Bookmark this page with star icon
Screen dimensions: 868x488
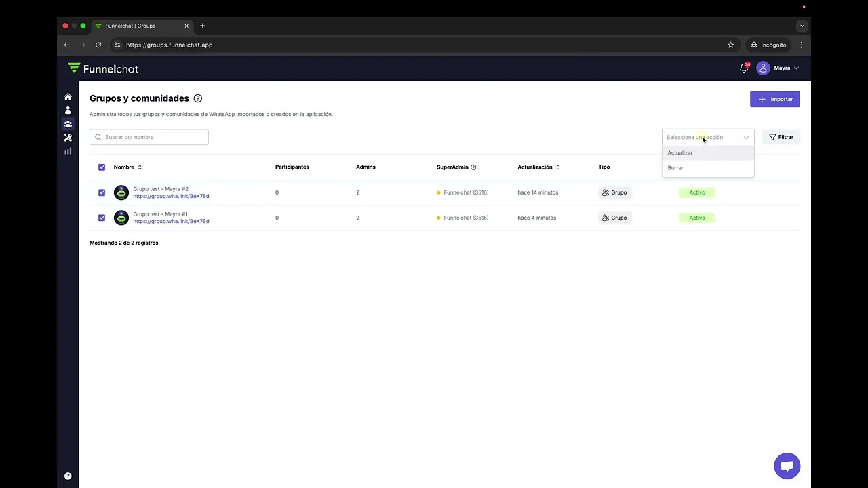tap(730, 45)
